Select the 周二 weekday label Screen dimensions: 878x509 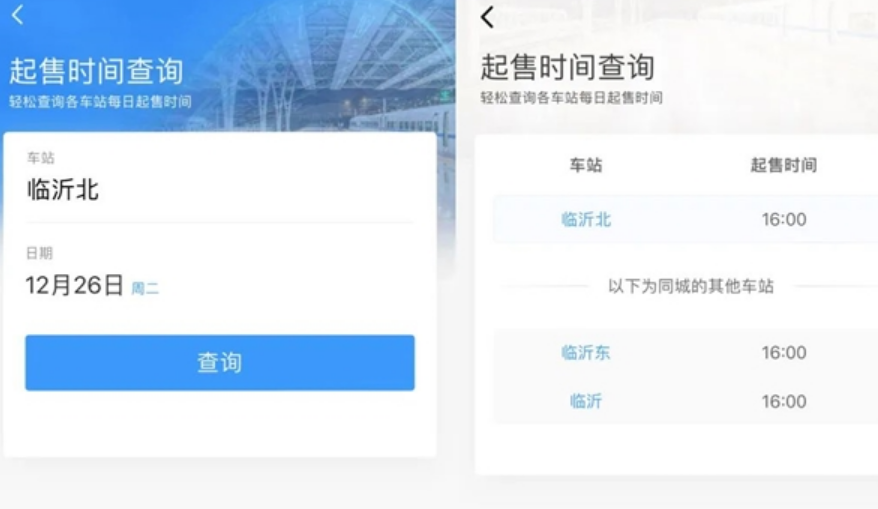pyautogui.click(x=145, y=288)
